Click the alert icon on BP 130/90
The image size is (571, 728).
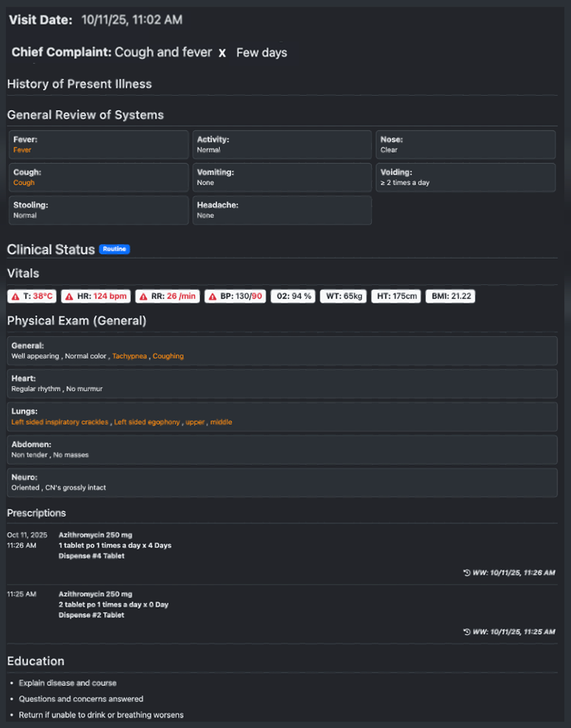[213, 297]
